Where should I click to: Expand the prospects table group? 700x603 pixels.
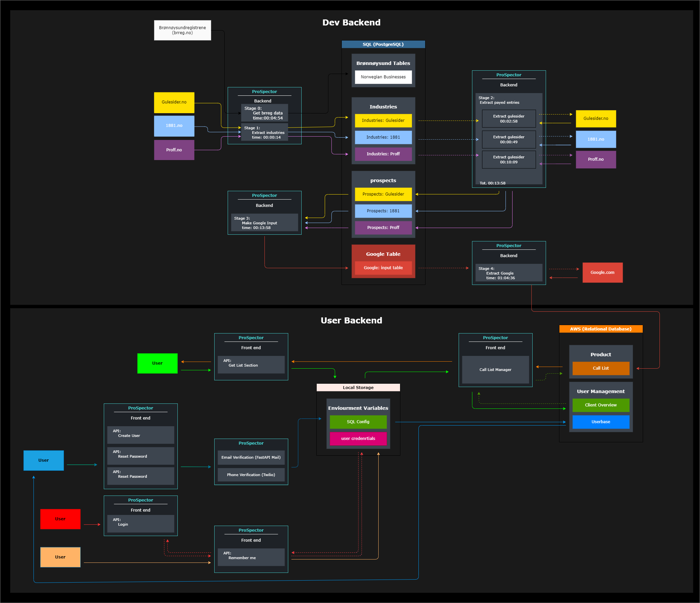point(383,180)
